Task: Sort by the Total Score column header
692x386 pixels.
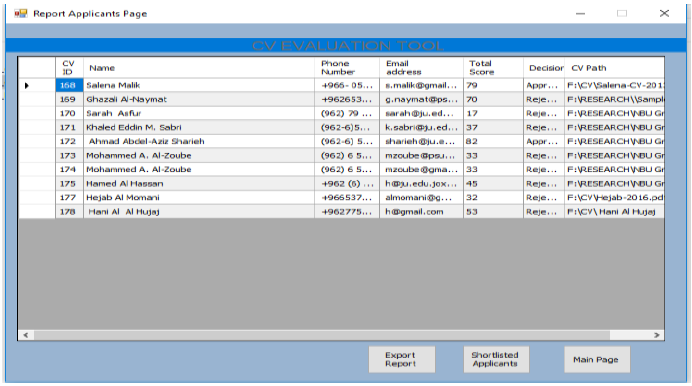Action: tap(493, 68)
